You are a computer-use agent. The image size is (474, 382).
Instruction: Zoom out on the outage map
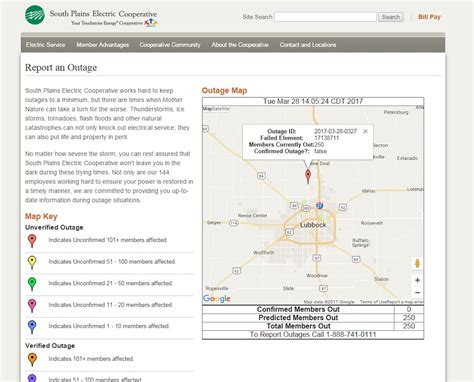(x=417, y=292)
